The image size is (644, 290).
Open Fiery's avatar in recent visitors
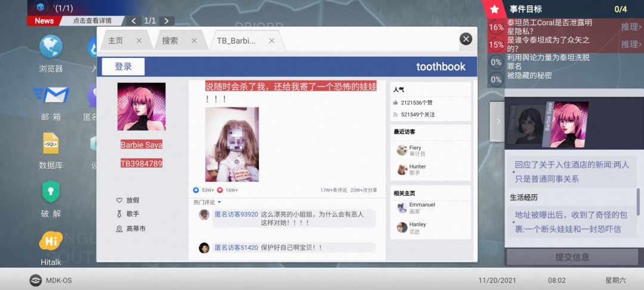coord(402,150)
